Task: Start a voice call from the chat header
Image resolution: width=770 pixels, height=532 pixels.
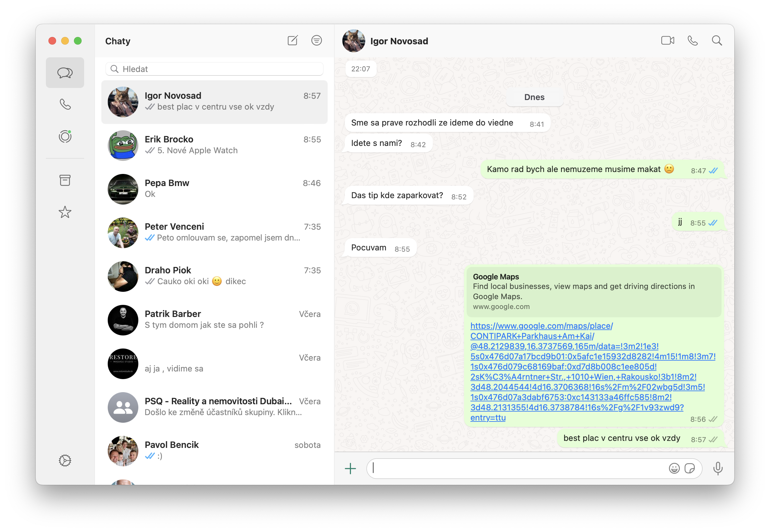Action: pyautogui.click(x=693, y=41)
